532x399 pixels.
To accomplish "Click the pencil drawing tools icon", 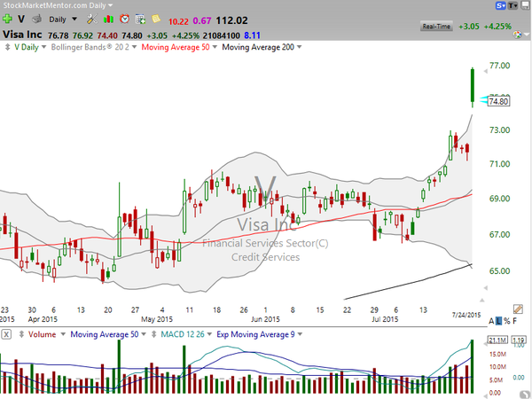I will pyautogui.click(x=518, y=309).
